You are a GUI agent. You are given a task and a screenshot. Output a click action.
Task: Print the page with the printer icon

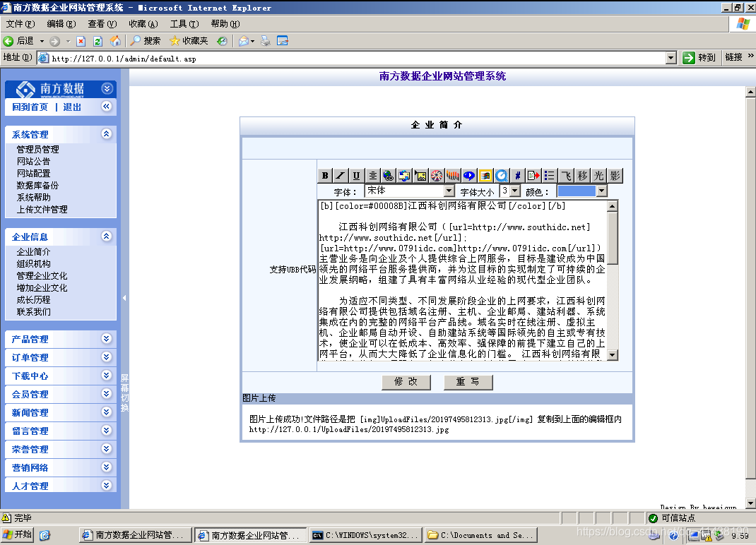click(x=266, y=42)
